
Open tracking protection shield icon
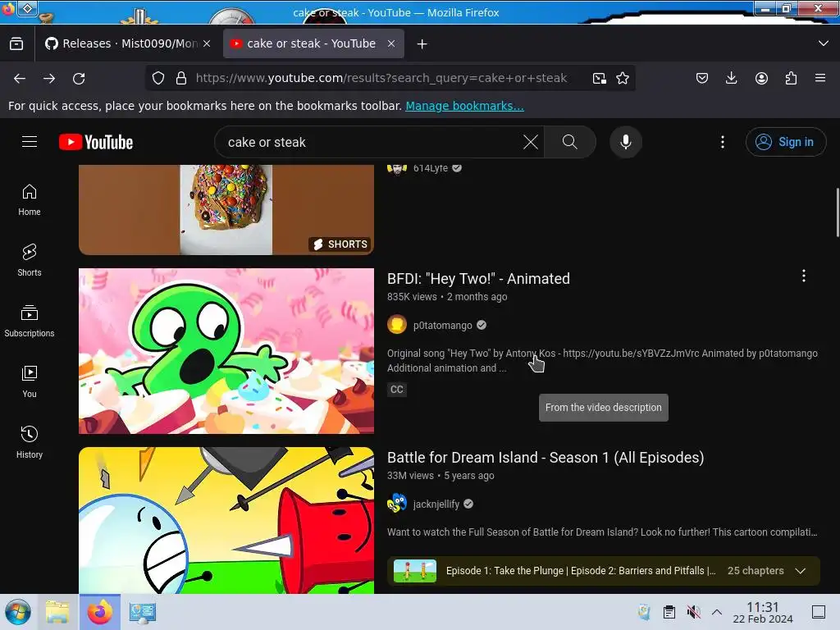click(x=158, y=78)
